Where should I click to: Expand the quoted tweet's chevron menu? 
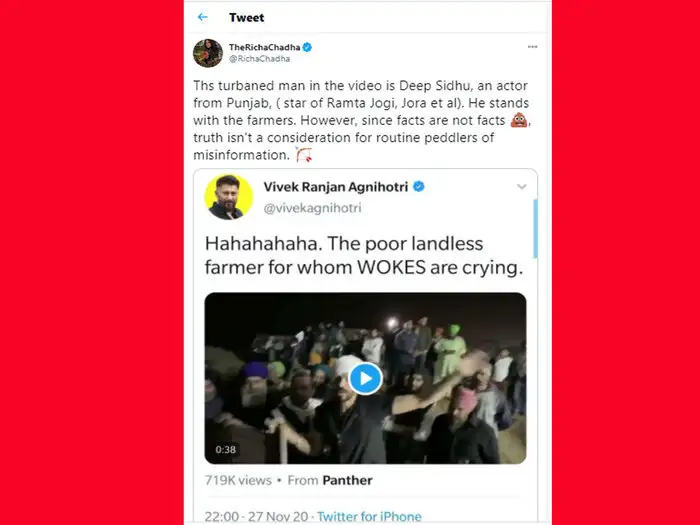(521, 187)
